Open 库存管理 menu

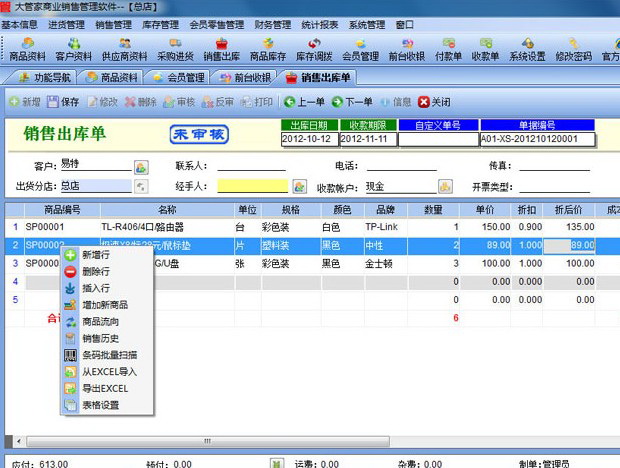(161, 25)
